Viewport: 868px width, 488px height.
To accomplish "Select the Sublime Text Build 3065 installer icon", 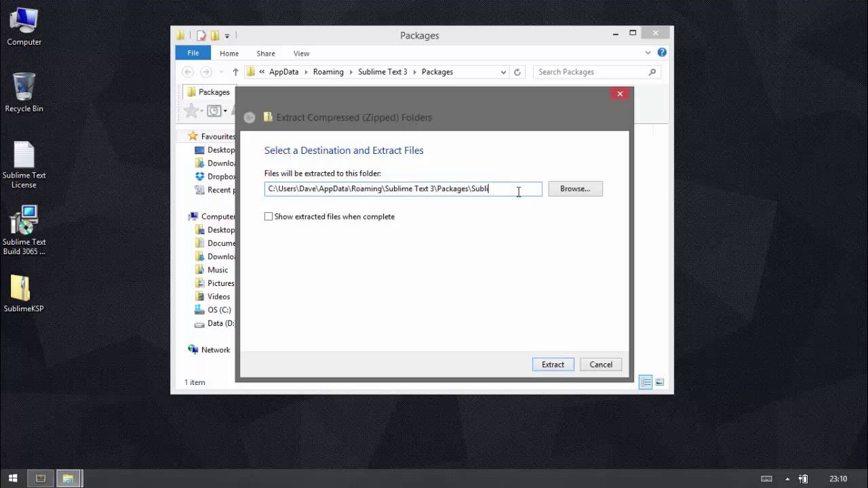I will [24, 230].
